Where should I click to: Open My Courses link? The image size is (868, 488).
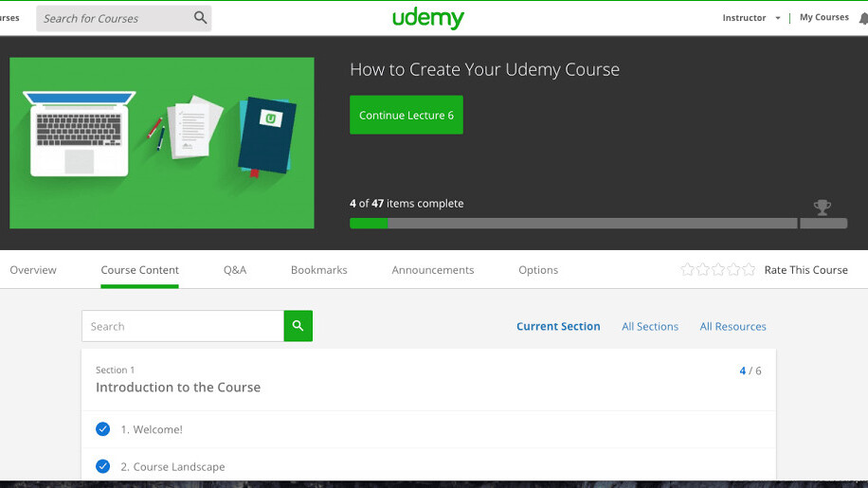[823, 18]
